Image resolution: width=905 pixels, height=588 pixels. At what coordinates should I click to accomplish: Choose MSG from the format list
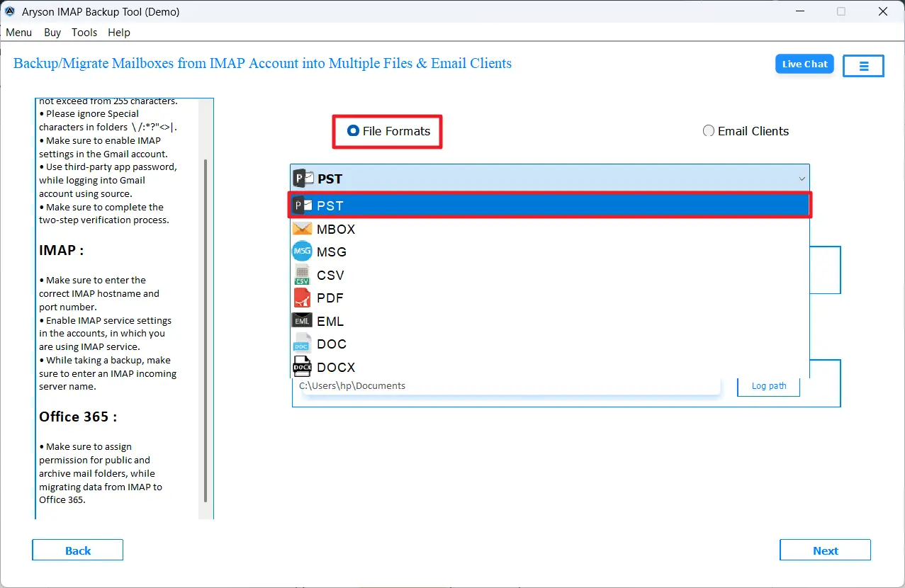coord(549,251)
